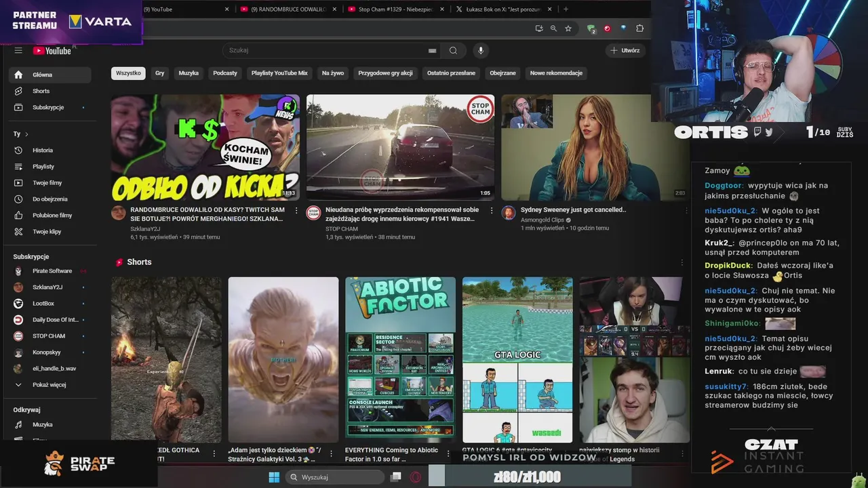The width and height of the screenshot is (868, 488).
Task: Open Sydney Sweeney video thumbnail
Action: (595, 147)
